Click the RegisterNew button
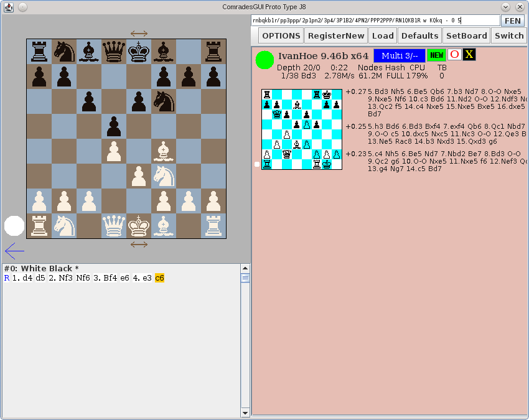Viewport: 529px width, 420px height. (x=336, y=35)
